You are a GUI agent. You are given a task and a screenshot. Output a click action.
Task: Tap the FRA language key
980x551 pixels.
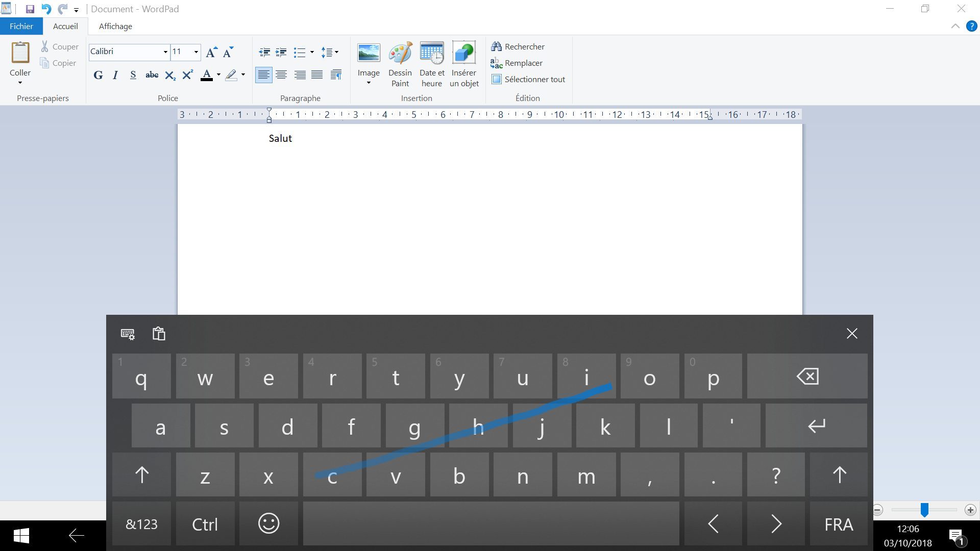839,524
